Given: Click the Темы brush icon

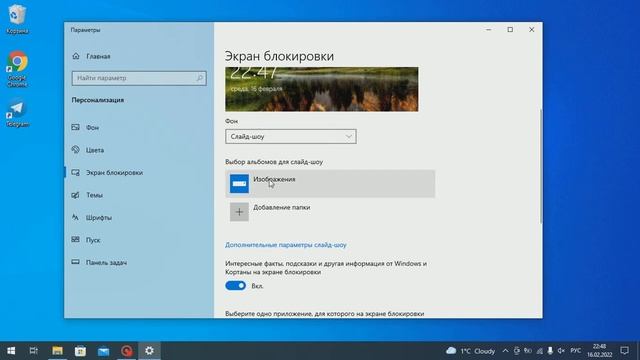Looking at the screenshot, I should click(76, 195).
